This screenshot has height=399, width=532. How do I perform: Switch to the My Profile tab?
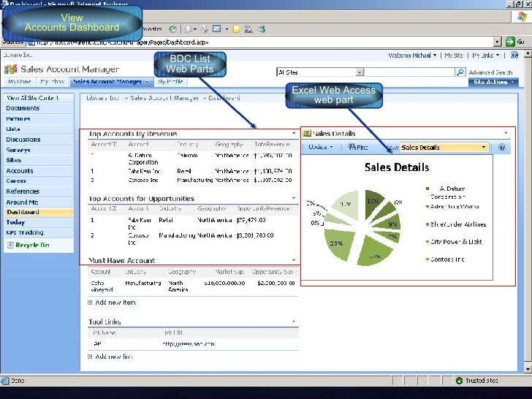click(x=170, y=82)
